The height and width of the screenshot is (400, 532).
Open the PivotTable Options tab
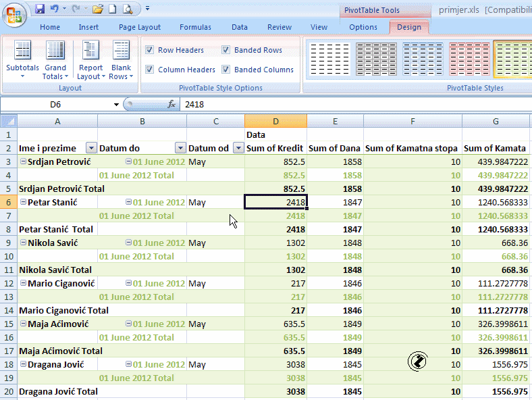click(363, 27)
